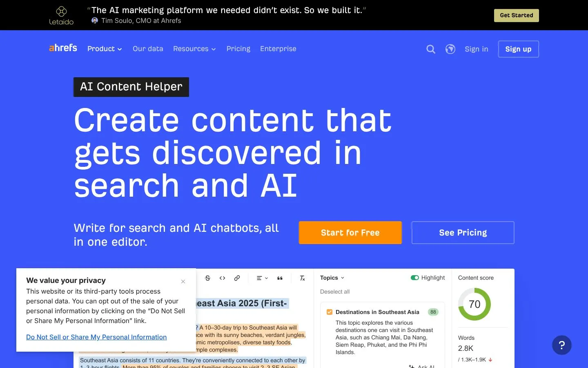The height and width of the screenshot is (368, 588).
Task: Open the Topics dropdown
Action: coord(332,278)
